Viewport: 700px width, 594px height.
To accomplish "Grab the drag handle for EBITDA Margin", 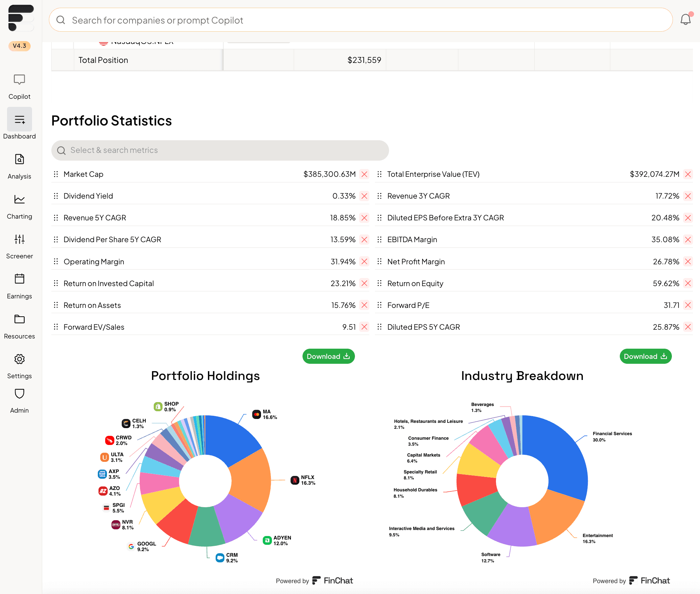I will tap(379, 239).
